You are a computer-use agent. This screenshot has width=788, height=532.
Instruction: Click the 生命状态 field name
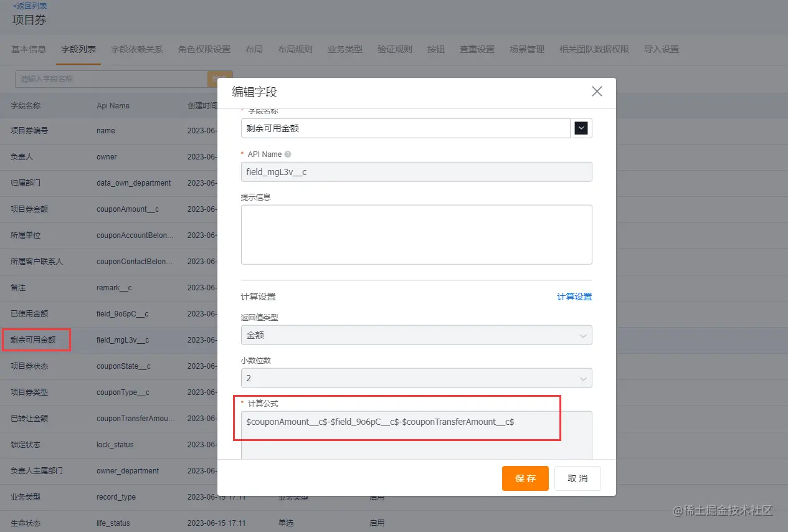[x=26, y=523]
